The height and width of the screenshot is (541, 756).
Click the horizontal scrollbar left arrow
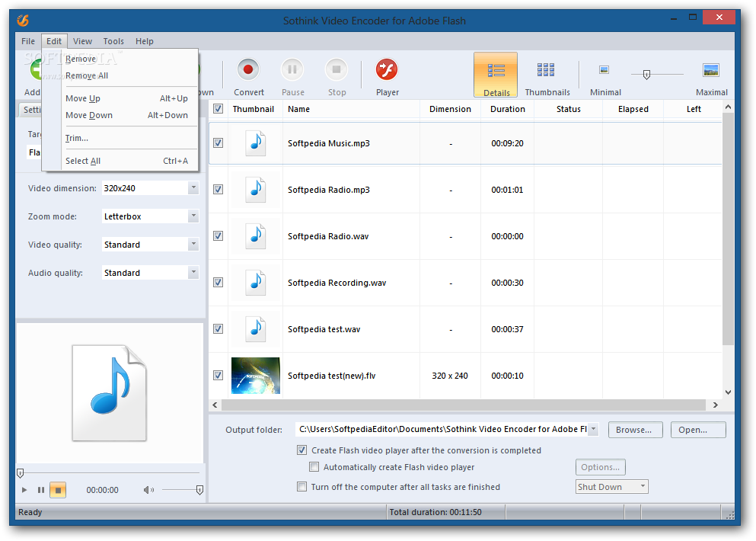(215, 405)
